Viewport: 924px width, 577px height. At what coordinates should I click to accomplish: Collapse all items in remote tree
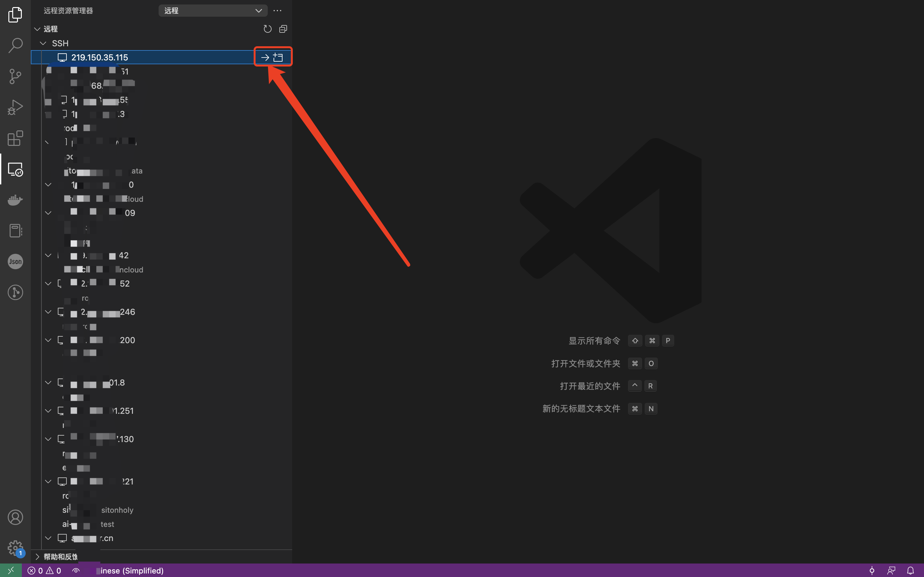[x=283, y=29]
